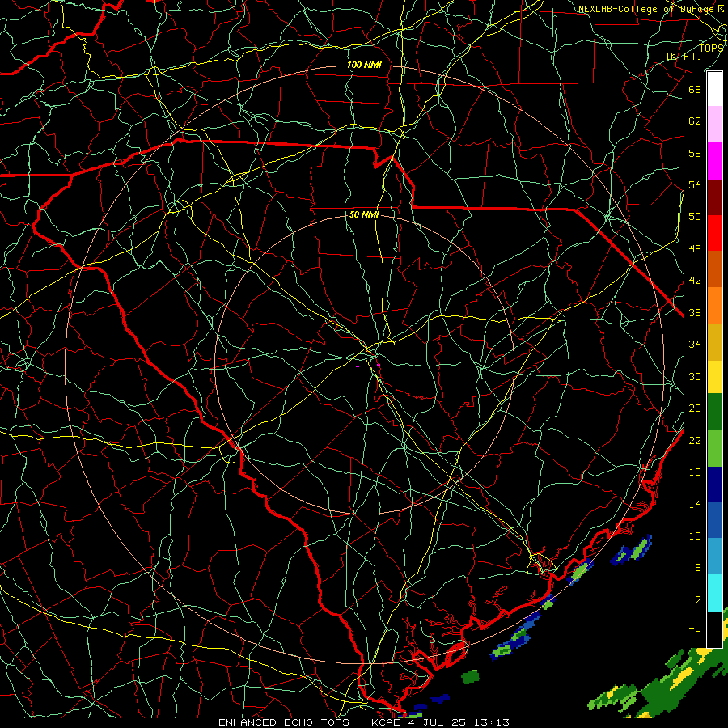728x728 pixels.
Task: Click the isolated dark green echo offshore
Action: (471, 676)
